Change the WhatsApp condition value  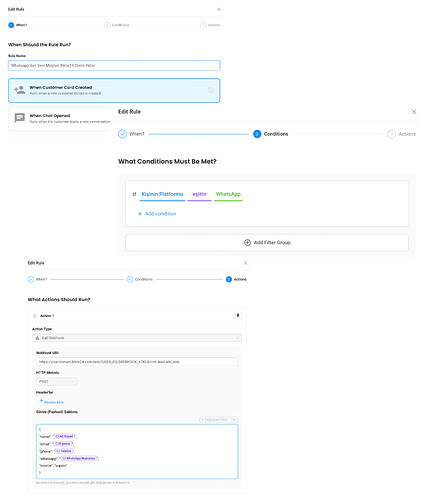(228, 194)
